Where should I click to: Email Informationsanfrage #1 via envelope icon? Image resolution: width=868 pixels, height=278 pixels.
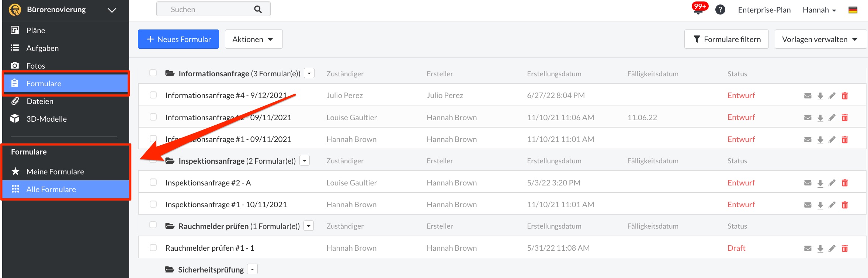[808, 140]
